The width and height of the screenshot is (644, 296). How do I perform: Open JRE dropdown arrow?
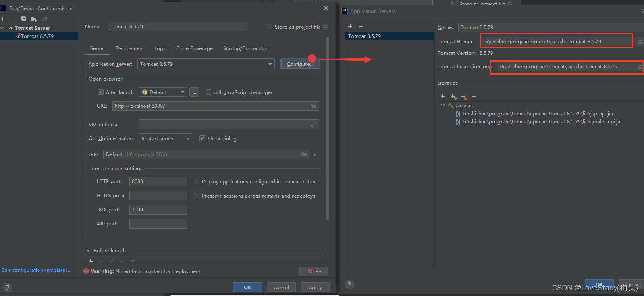[x=315, y=154]
